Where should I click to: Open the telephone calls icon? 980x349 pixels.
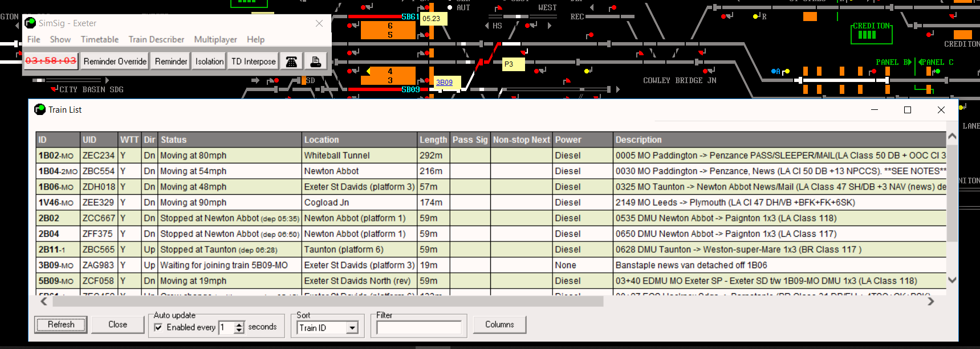[x=291, y=61]
